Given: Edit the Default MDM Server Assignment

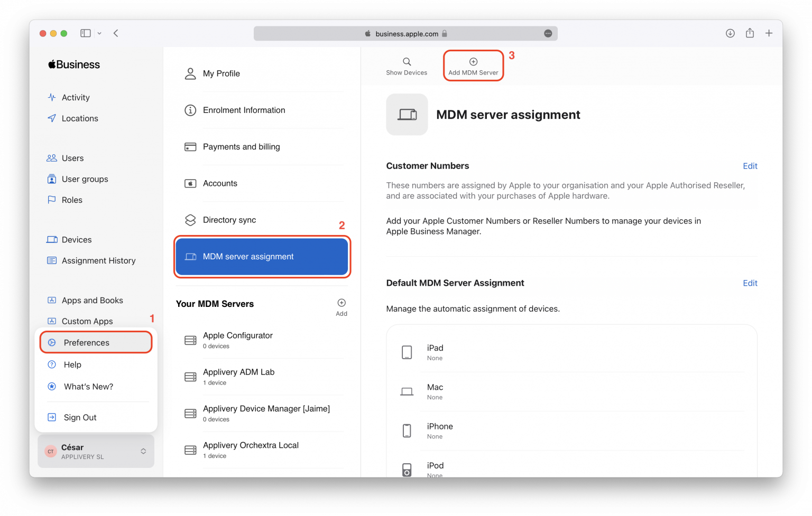Looking at the screenshot, I should tap(750, 283).
